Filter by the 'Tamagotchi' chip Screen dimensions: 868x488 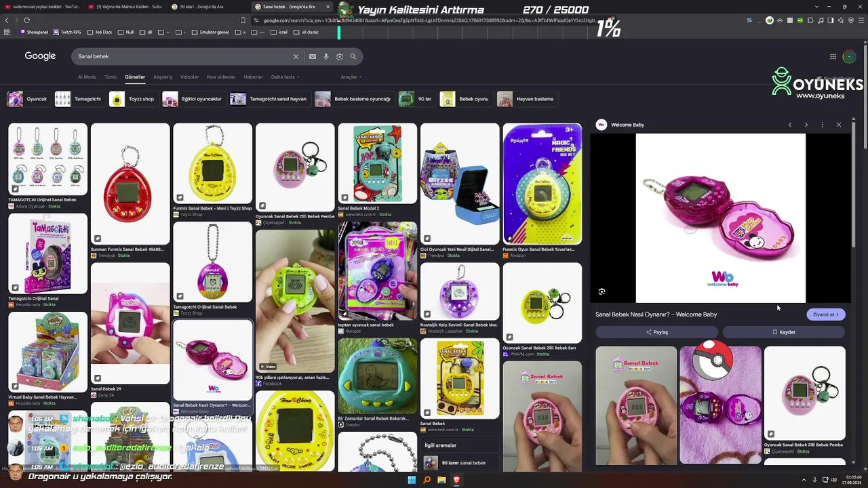tap(79, 99)
